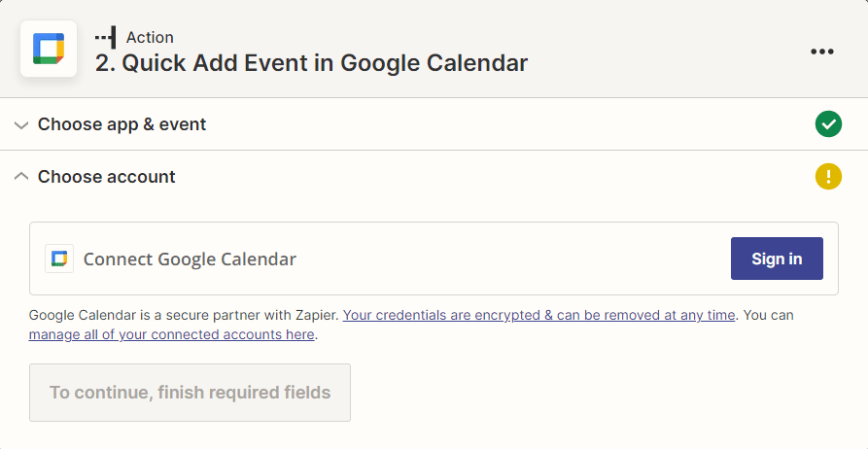Screen dimensions: 868x449
Task: Expand the section using the down chevron
Action: 21,125
